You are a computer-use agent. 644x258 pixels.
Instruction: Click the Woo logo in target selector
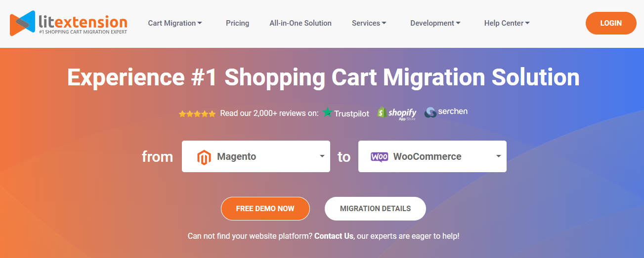[379, 157]
